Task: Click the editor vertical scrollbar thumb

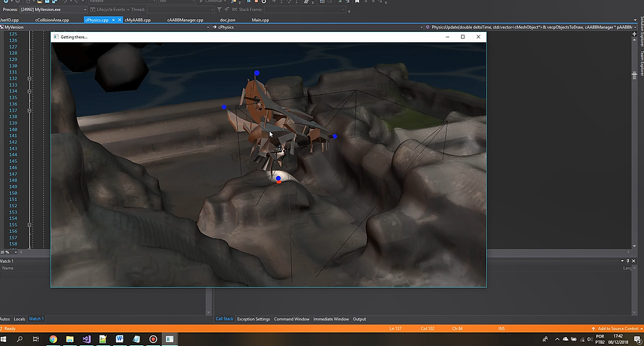Action: pyautogui.click(x=634, y=75)
